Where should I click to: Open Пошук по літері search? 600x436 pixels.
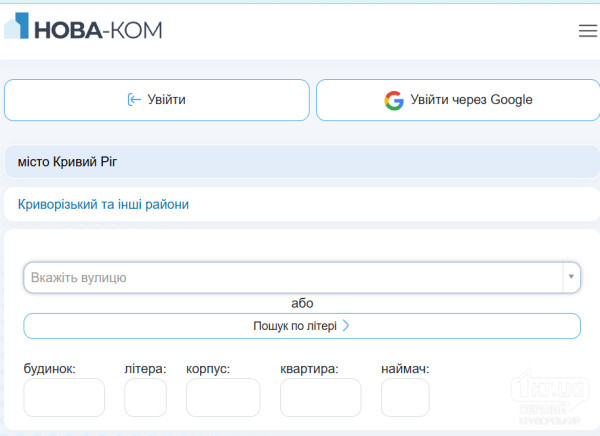[302, 326]
